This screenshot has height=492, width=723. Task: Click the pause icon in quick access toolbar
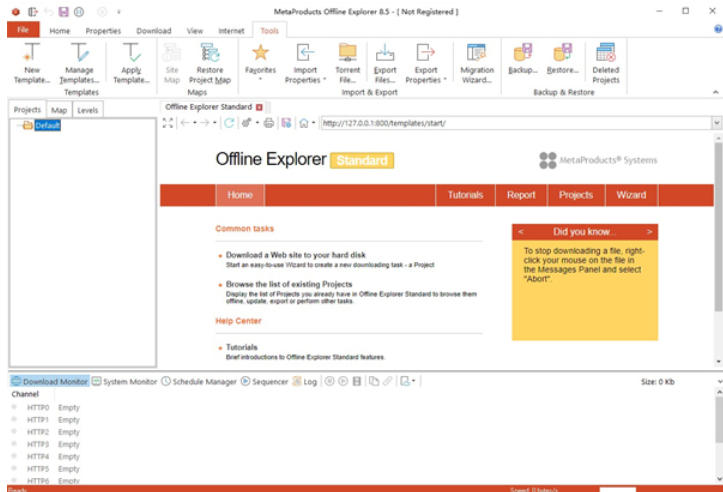(79, 12)
